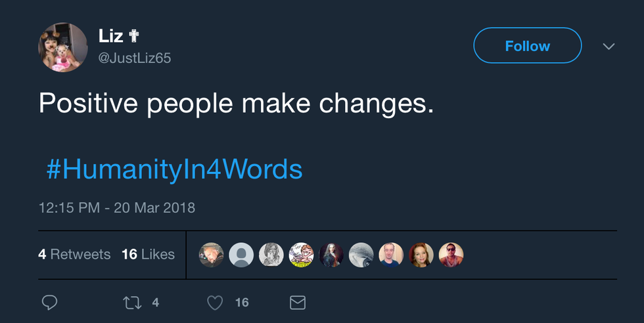Screen dimensions: 644x323
Task: View the 4 Retweets list
Action: click(74, 255)
